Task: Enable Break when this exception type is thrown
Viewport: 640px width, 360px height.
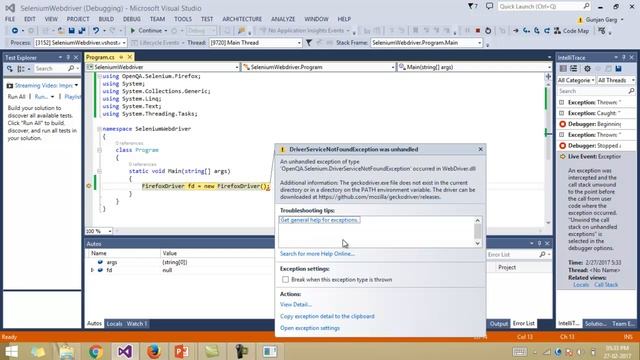Action: 285,280
